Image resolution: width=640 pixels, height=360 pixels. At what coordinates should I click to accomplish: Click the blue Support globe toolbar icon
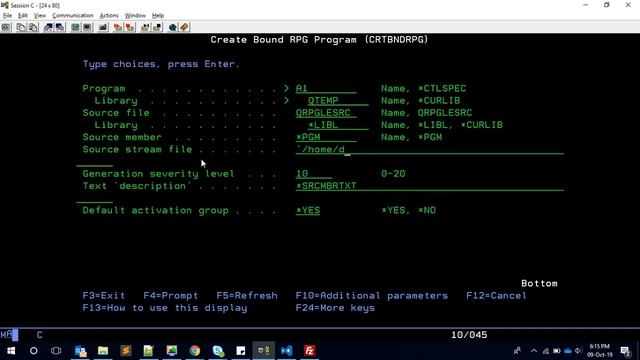pos(172,27)
